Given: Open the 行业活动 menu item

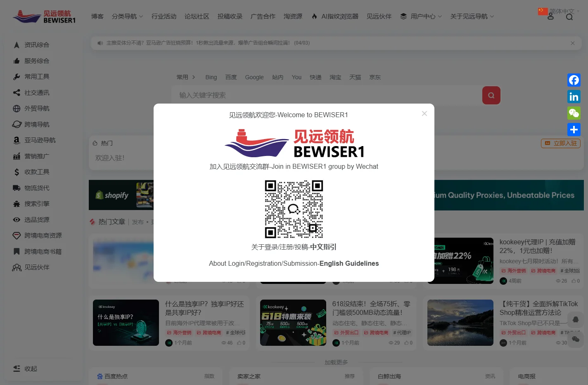Looking at the screenshot, I should click(x=164, y=17).
